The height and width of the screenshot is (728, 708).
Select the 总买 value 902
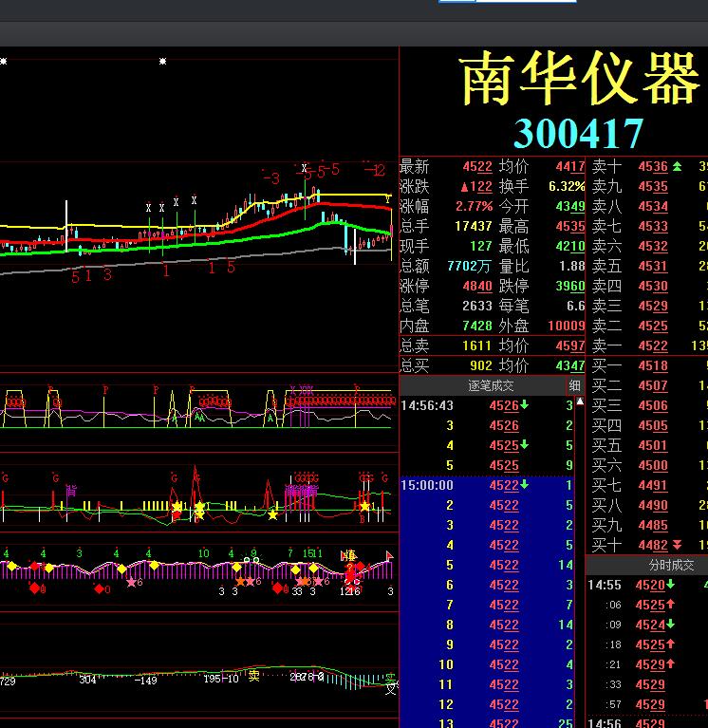tap(481, 365)
